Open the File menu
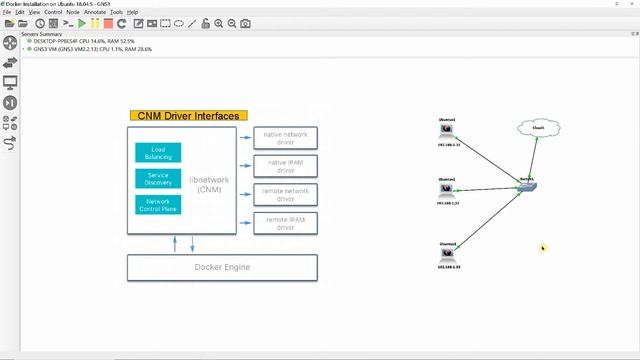The image size is (640, 360). tap(7, 12)
